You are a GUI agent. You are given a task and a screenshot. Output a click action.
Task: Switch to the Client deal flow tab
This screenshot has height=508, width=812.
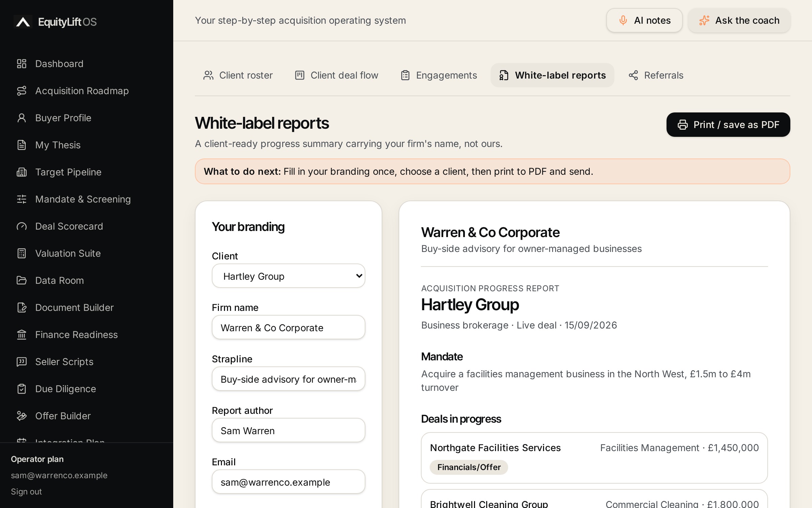(337, 75)
